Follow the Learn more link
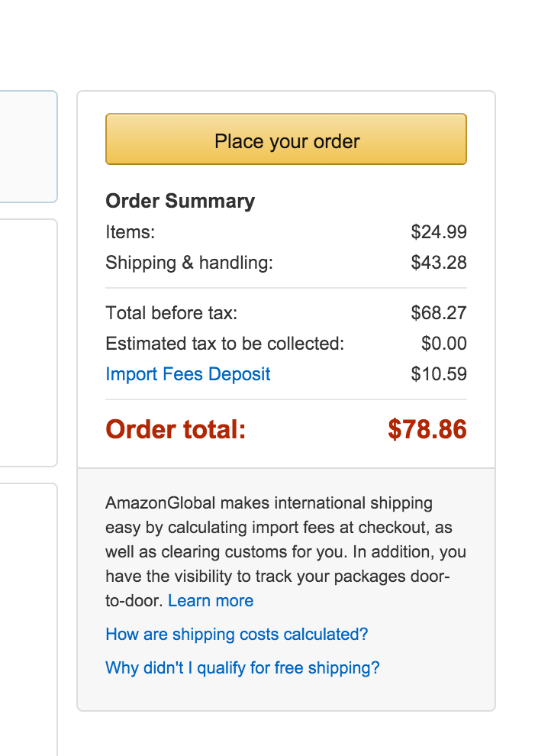Viewport: 551px width, 756px height. coord(211,601)
